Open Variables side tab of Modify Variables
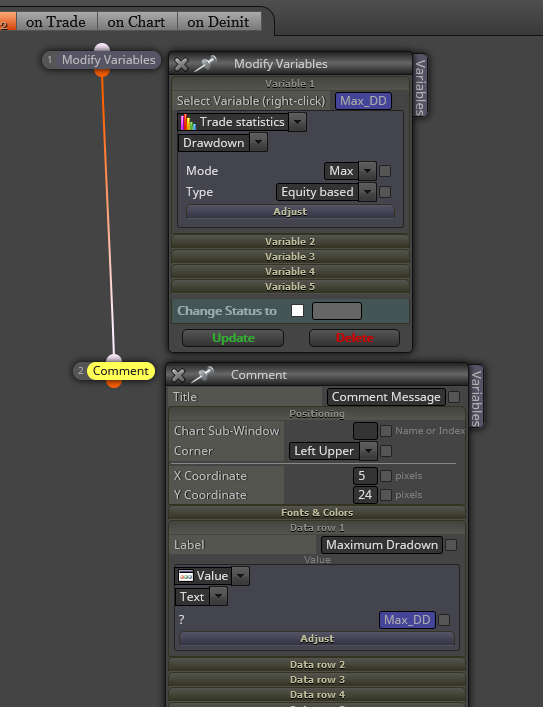This screenshot has width=544, height=707. [x=420, y=86]
